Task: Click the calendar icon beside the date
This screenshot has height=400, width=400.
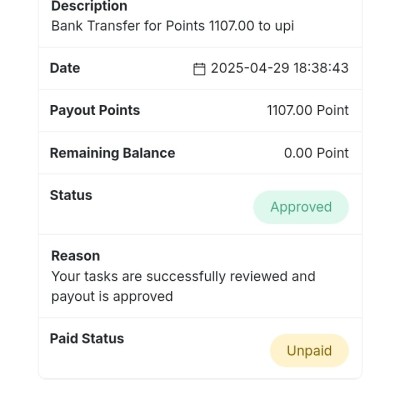Action: tap(199, 69)
